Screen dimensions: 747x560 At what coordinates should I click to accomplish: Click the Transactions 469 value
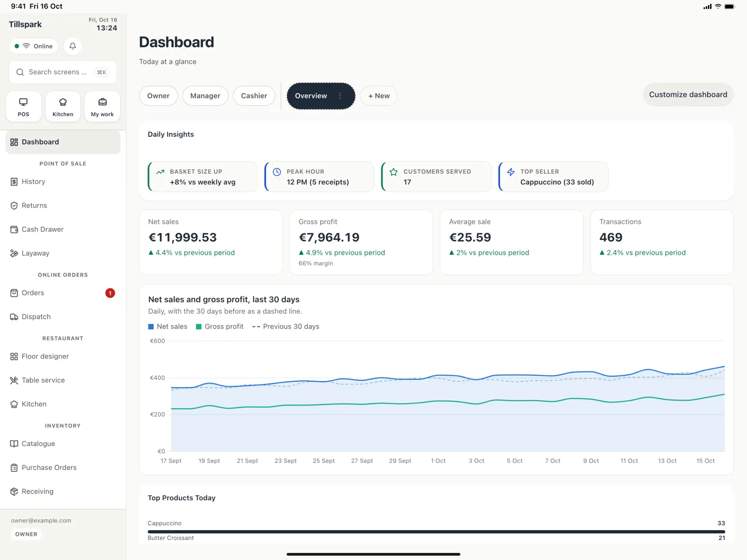(611, 238)
